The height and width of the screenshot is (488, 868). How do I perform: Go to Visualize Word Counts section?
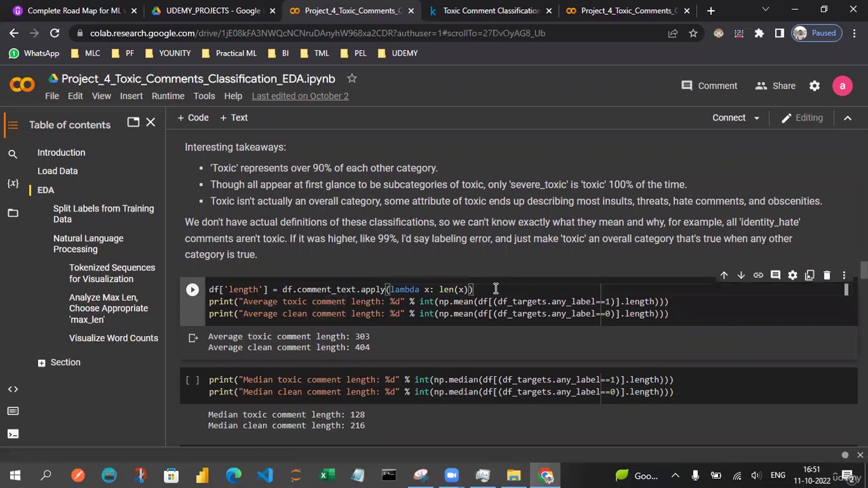click(x=113, y=338)
